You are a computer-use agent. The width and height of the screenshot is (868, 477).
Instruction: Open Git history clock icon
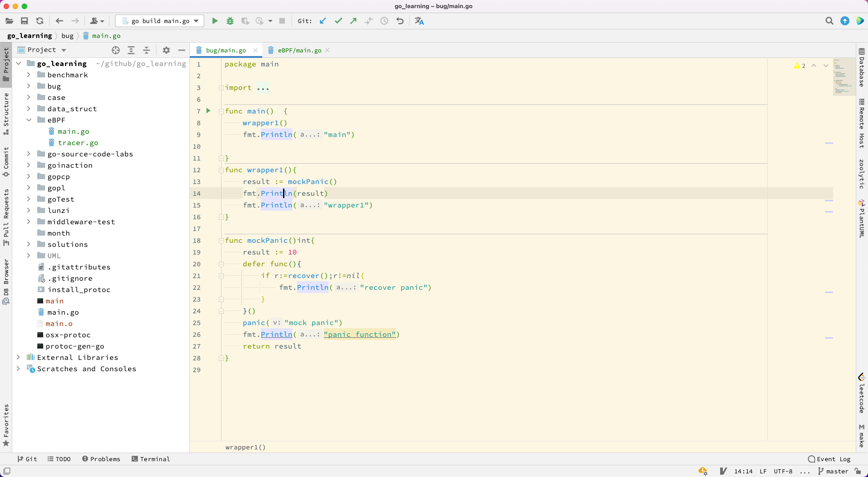384,21
